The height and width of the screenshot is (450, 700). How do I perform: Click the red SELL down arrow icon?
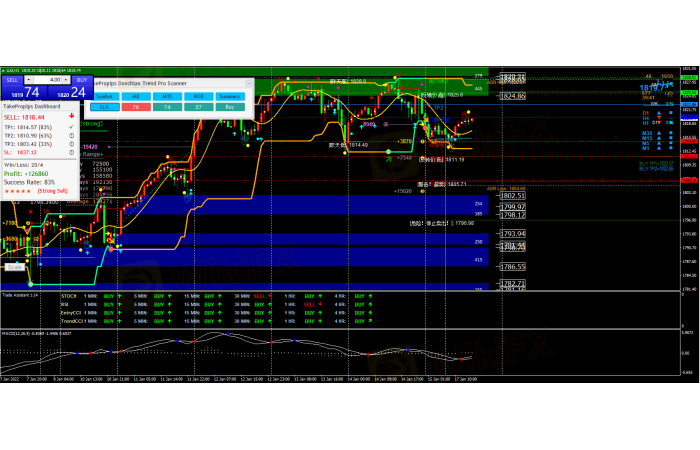click(x=70, y=115)
